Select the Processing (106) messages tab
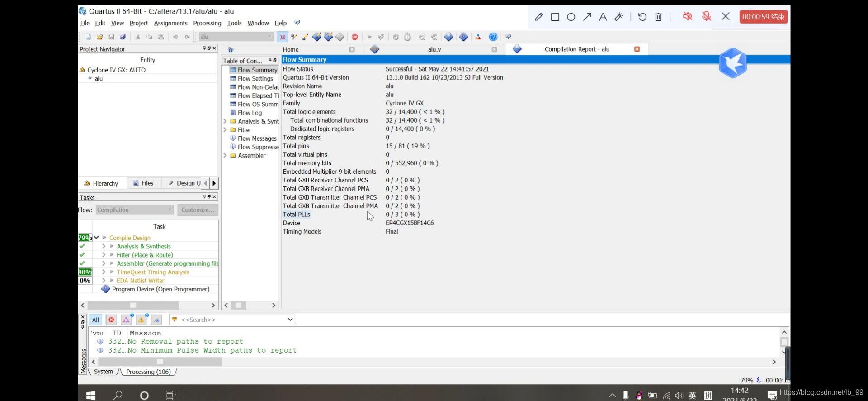Image resolution: width=868 pixels, height=401 pixels. 148,372
